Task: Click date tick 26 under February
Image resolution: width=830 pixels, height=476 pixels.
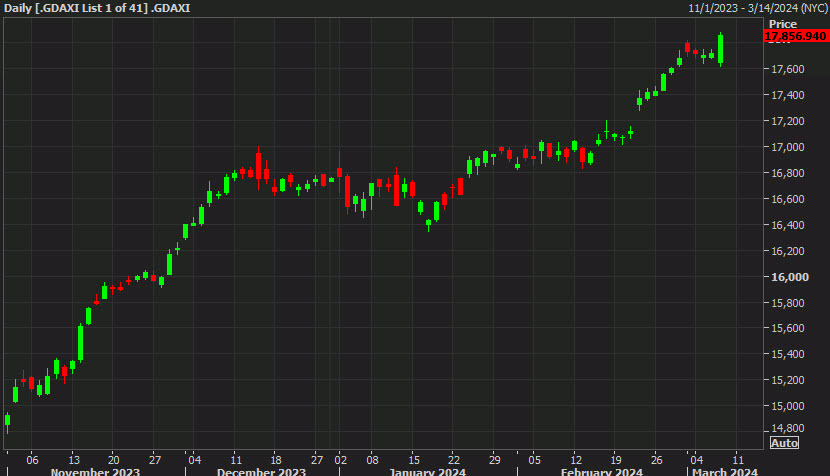Action: pyautogui.click(x=656, y=460)
